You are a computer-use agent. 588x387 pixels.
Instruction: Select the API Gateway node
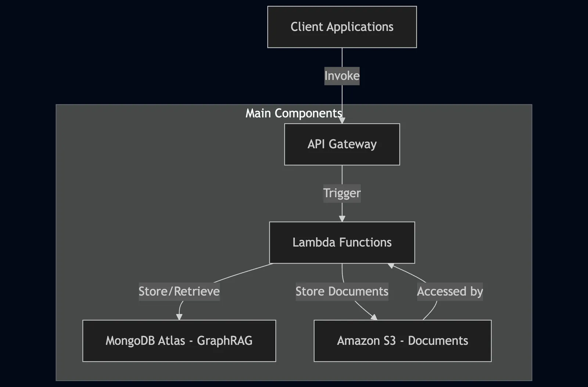(x=342, y=144)
